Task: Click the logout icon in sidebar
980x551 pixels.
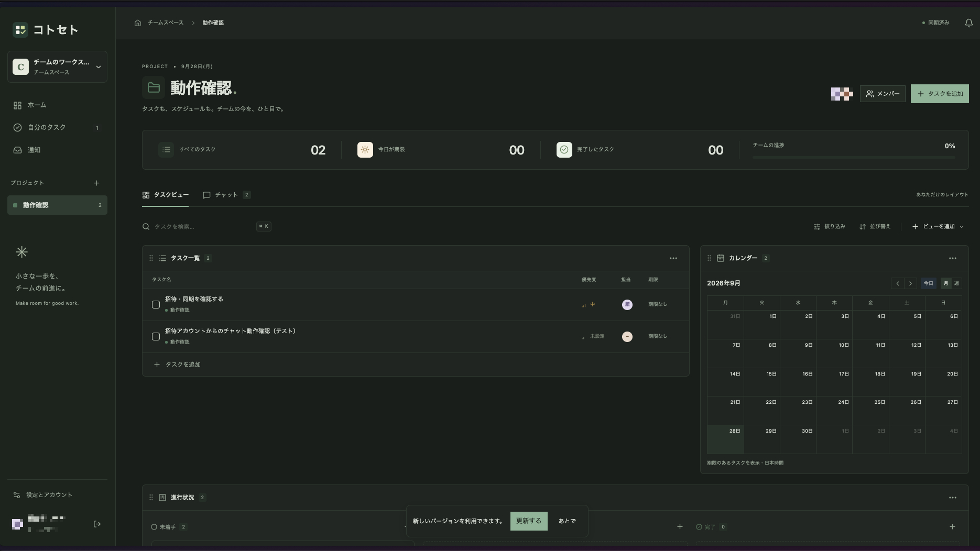Action: 97,524
